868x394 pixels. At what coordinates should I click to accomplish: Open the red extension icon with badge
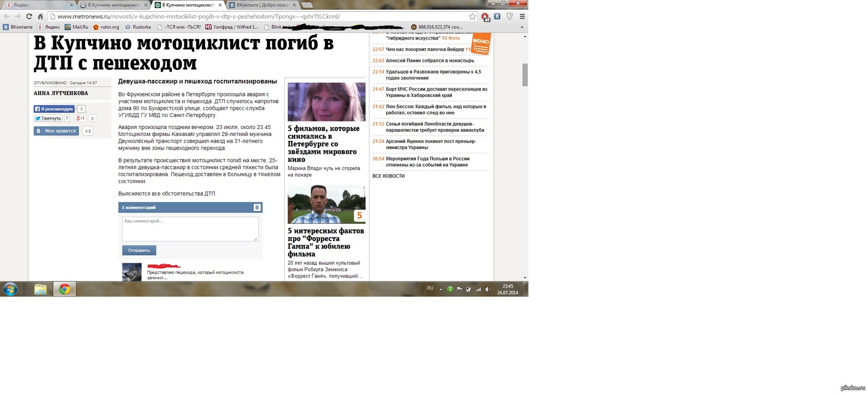[x=485, y=17]
